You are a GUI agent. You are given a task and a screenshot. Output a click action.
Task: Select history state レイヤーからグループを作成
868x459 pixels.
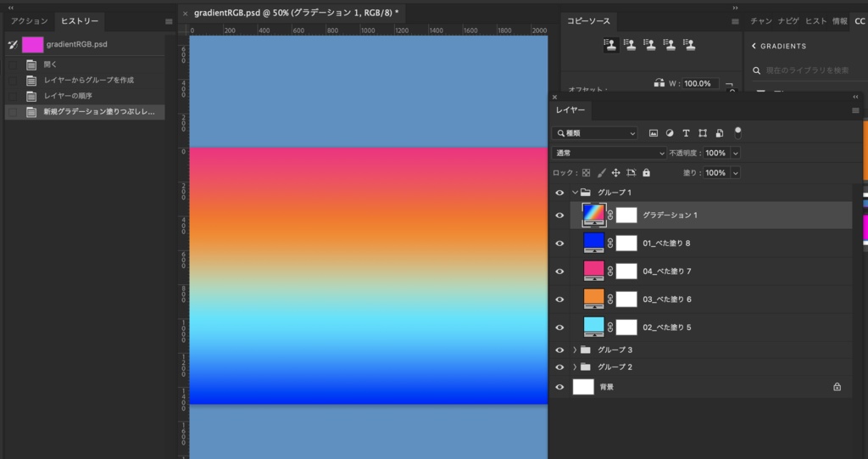[x=86, y=81]
